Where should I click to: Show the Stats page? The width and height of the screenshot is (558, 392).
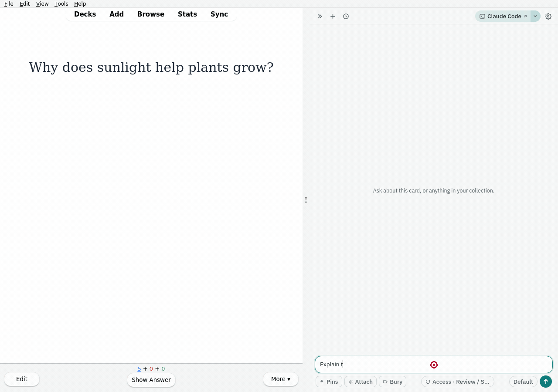click(187, 14)
